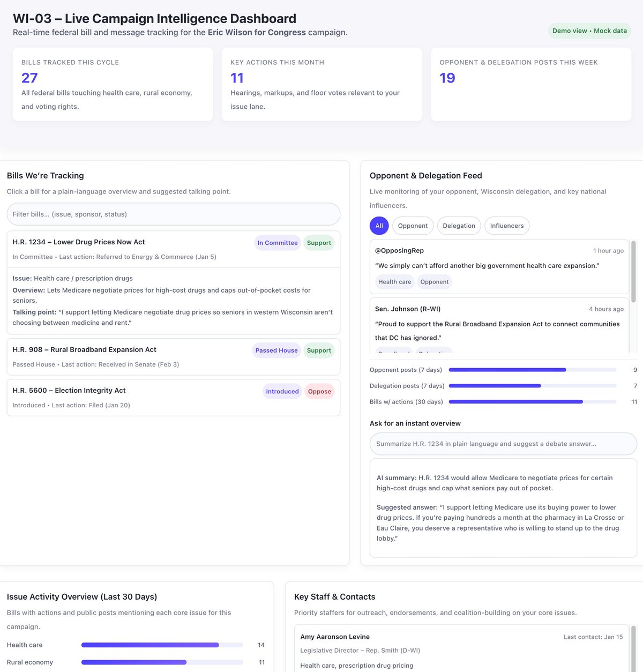The image size is (643, 672).
Task: Click the 4 hours ago timestamp
Action: [x=606, y=309]
